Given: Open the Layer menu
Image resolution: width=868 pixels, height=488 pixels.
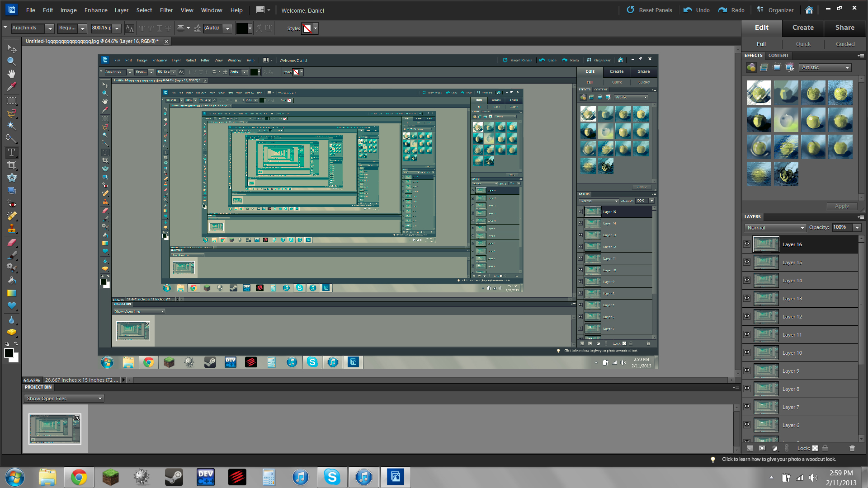Looking at the screenshot, I should coord(122,10).
